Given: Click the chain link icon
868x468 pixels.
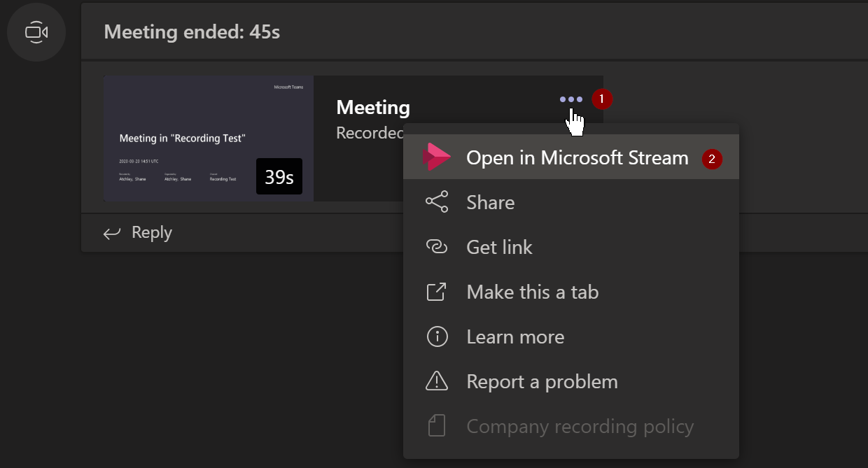Looking at the screenshot, I should (x=437, y=247).
